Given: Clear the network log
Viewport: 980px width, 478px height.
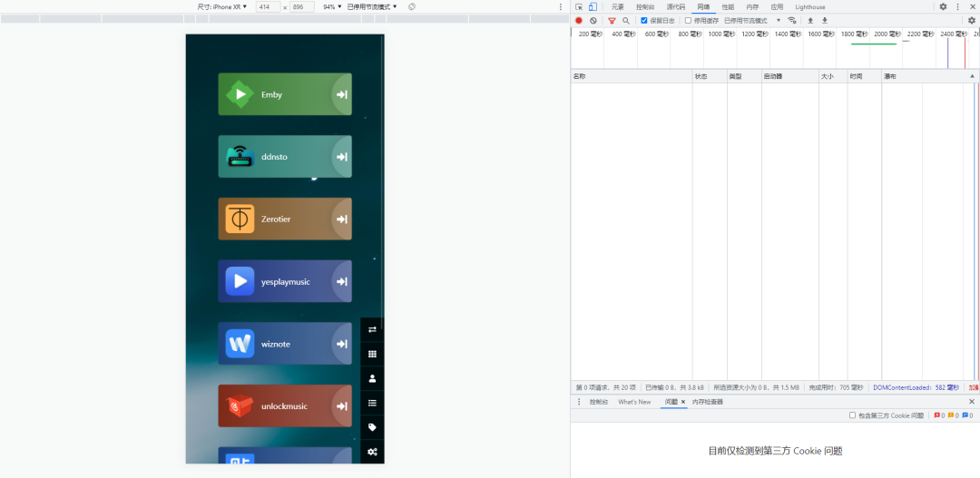Looking at the screenshot, I should tap(593, 21).
